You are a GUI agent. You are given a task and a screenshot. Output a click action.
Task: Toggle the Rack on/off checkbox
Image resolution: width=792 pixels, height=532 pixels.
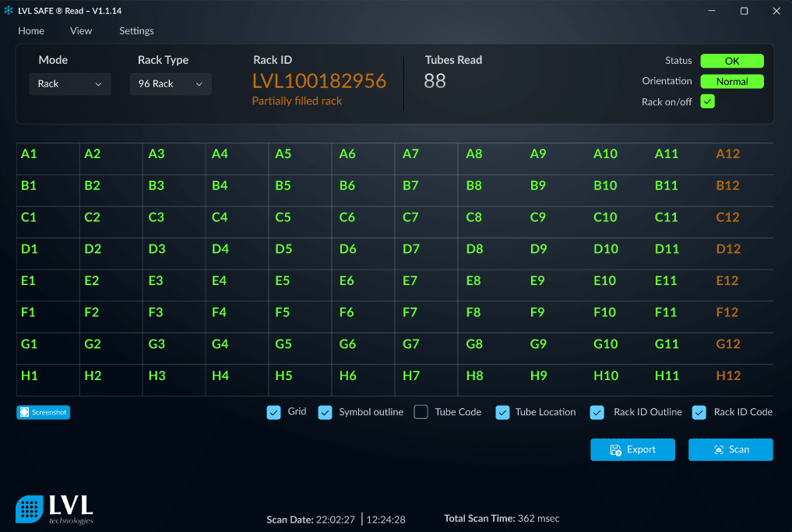tap(707, 101)
